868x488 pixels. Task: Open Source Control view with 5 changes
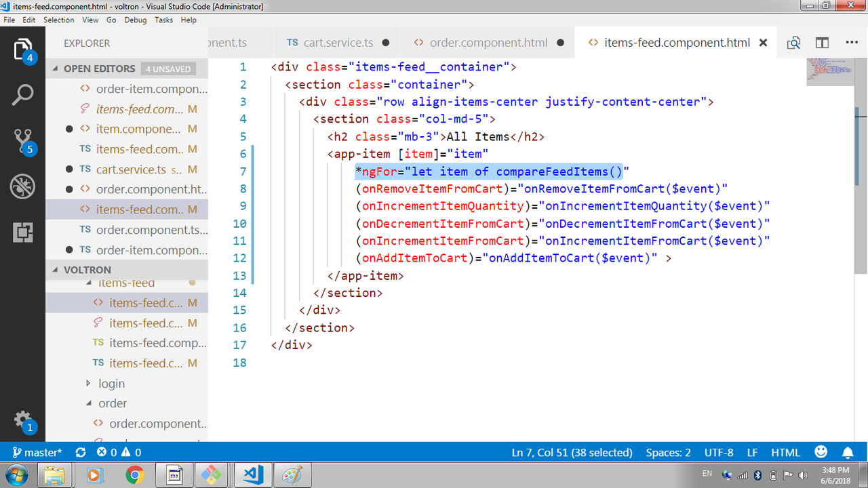click(x=22, y=142)
